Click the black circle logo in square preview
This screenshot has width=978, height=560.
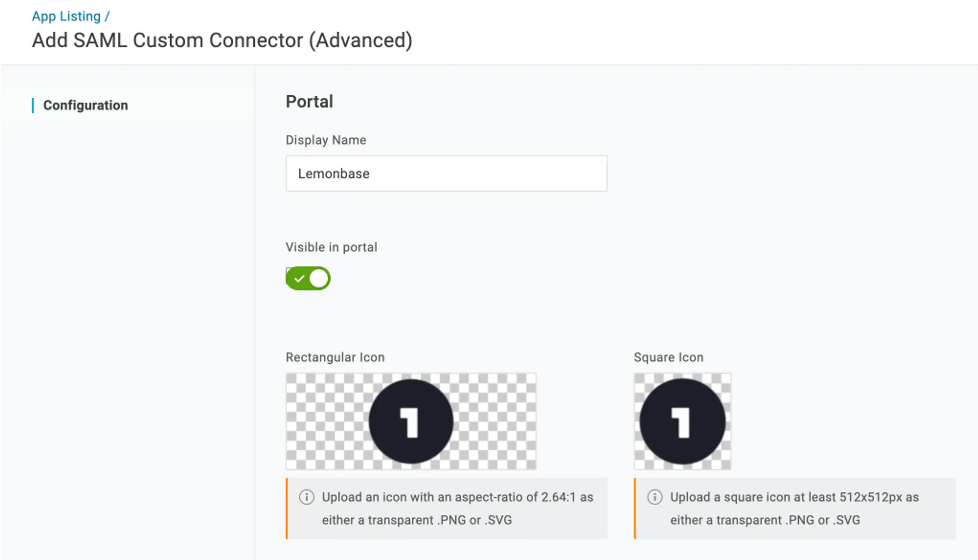tap(683, 421)
